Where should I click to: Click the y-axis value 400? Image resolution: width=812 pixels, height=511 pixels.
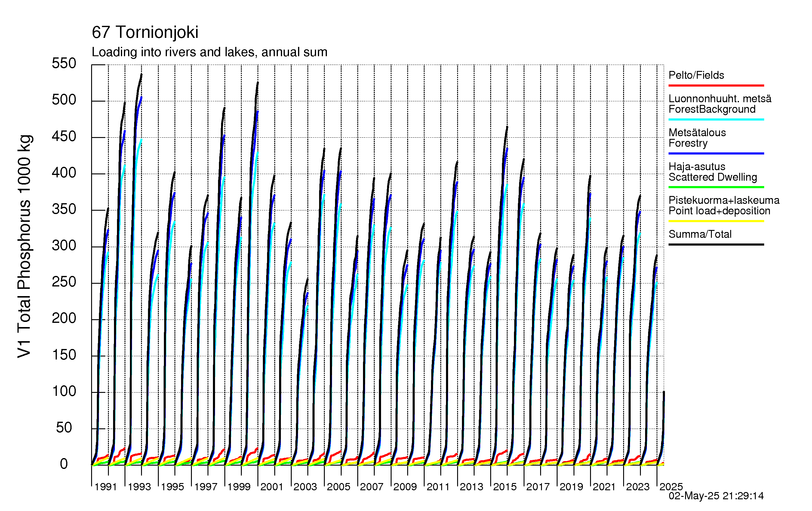click(64, 173)
